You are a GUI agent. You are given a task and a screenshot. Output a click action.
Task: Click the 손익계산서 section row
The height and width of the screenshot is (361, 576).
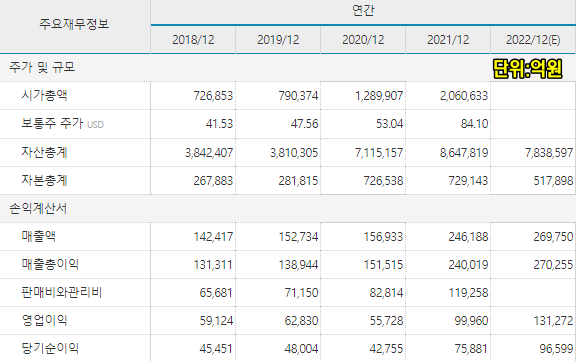38,209
